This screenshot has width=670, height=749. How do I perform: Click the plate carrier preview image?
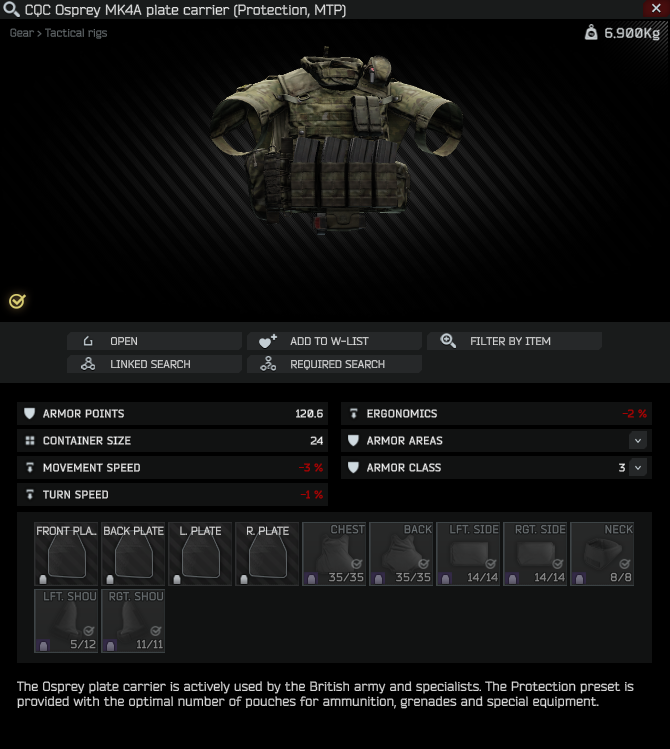334,141
